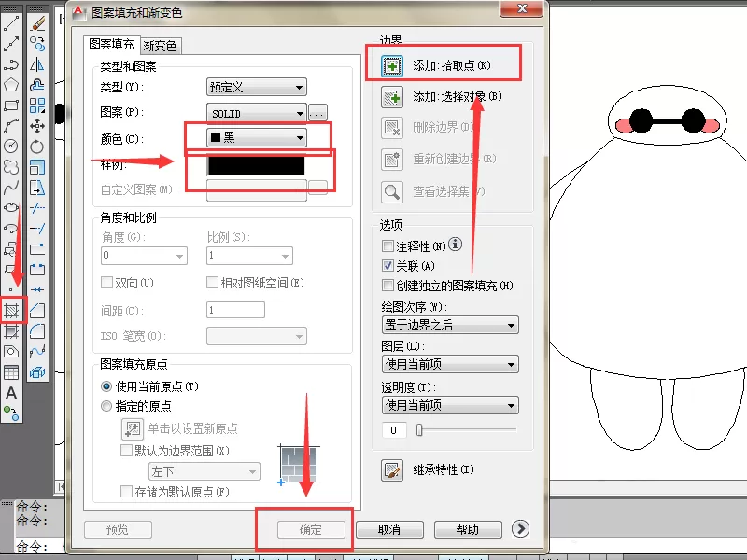This screenshot has width=747, height=560.
Task: Select the Chamfer tool
Action: [x=37, y=311]
